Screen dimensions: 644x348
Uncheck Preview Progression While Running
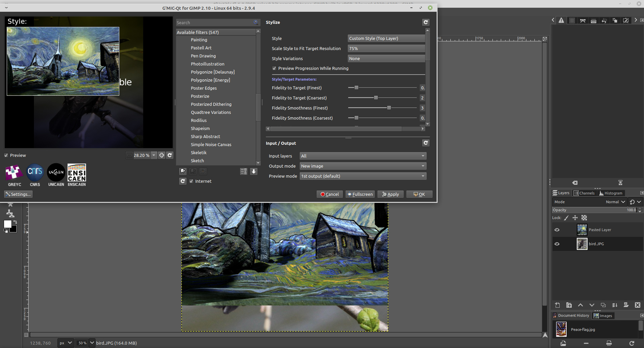pos(274,68)
